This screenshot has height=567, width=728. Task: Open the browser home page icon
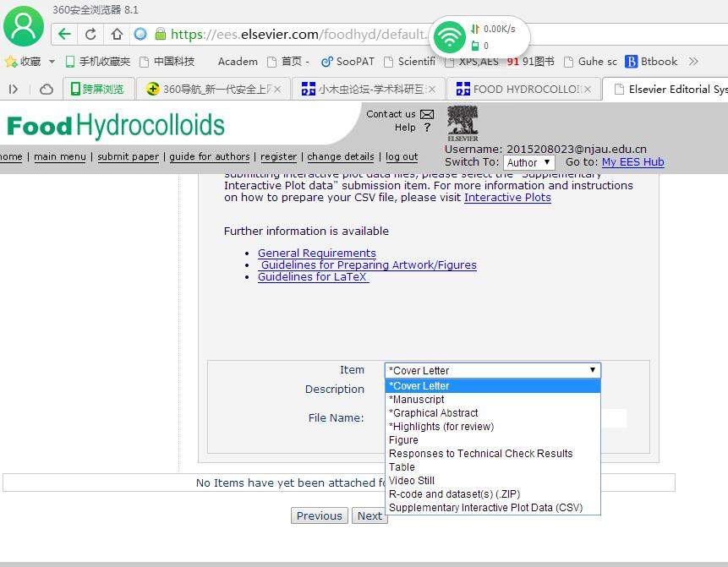pos(117,34)
